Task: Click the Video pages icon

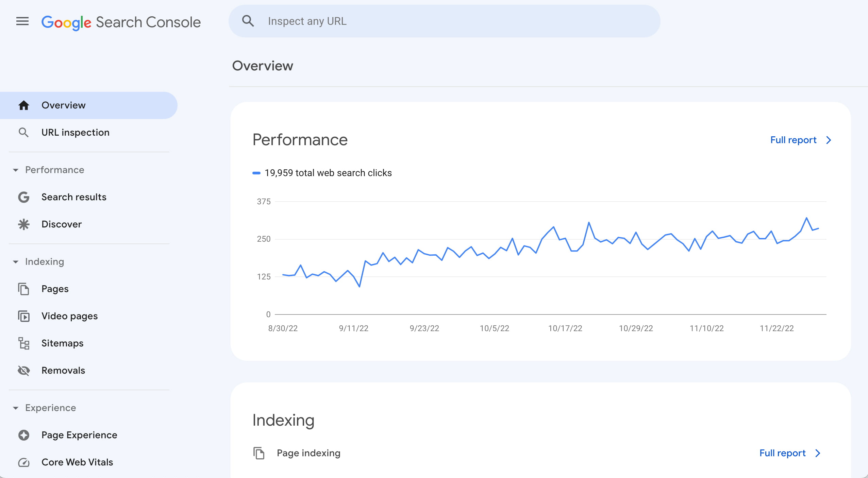Action: pyautogui.click(x=24, y=316)
